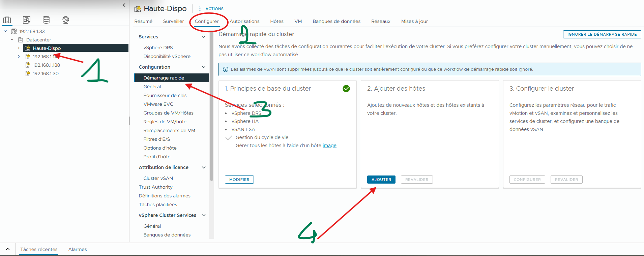Switch to the Surveiller tab
This screenshot has height=256, width=644.
pos(174,21)
